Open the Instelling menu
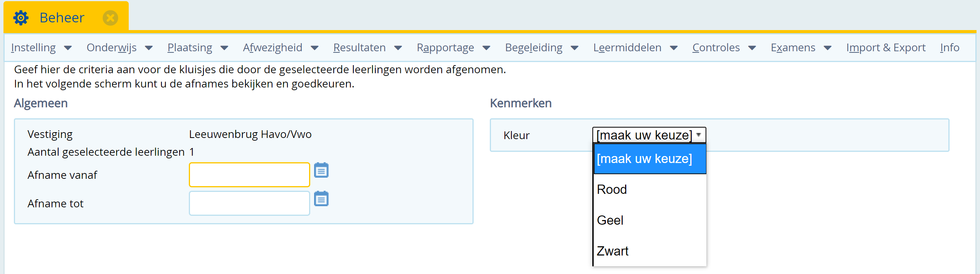This screenshot has width=980, height=274. (41, 48)
